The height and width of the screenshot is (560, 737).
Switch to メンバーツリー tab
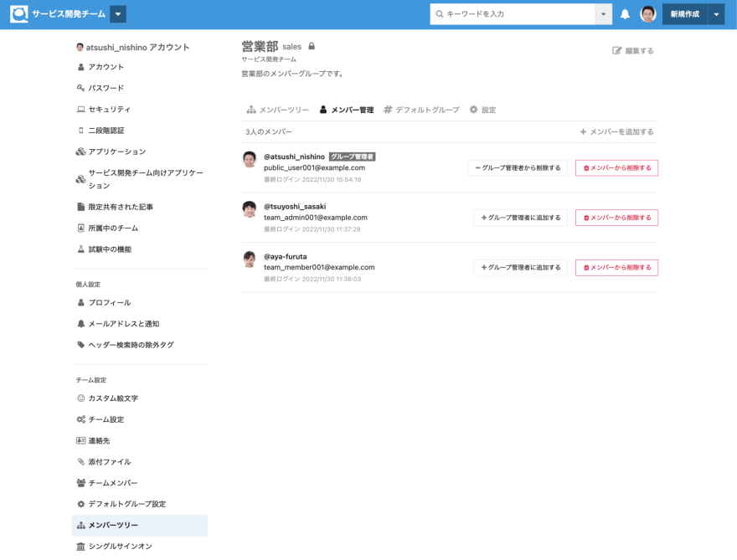[278, 110]
